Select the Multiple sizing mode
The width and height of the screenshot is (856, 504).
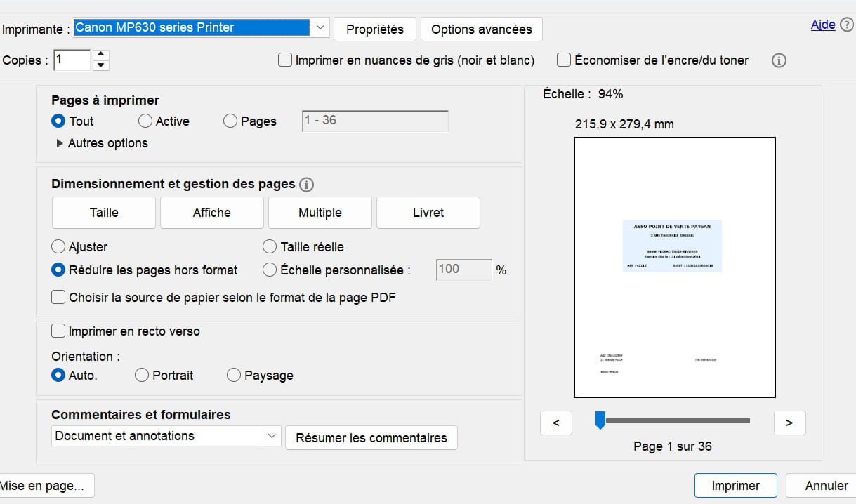(320, 213)
